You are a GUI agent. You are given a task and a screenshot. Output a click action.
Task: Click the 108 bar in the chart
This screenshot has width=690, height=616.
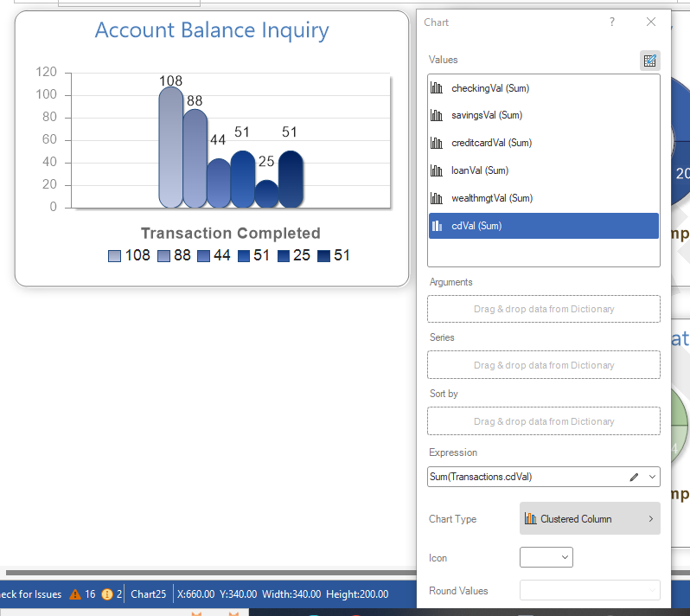[170, 147]
